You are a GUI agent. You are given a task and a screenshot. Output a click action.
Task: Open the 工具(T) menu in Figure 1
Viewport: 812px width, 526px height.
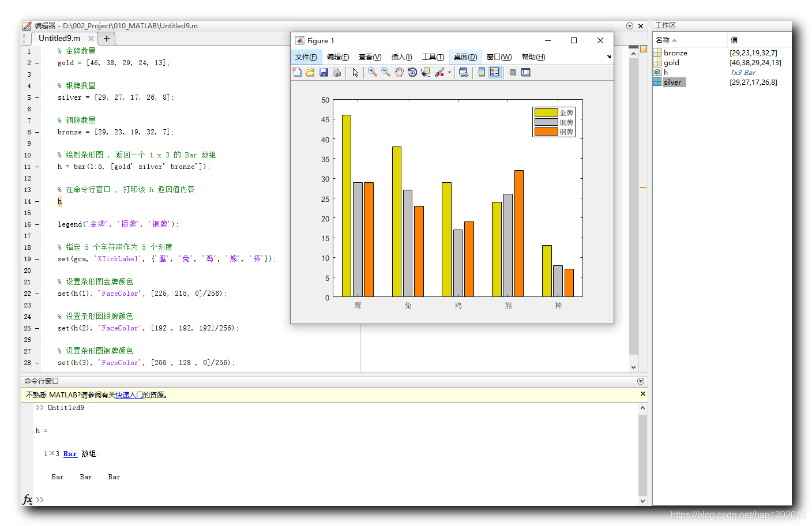433,57
